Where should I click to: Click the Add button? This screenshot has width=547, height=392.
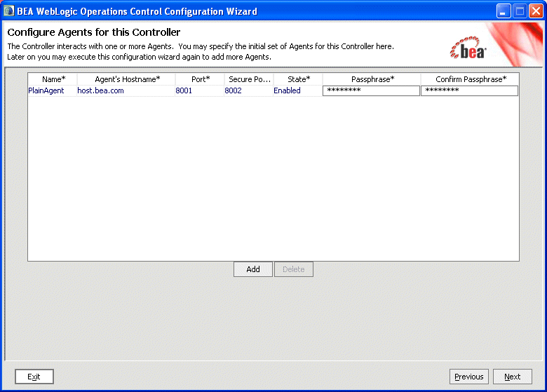pyautogui.click(x=253, y=269)
